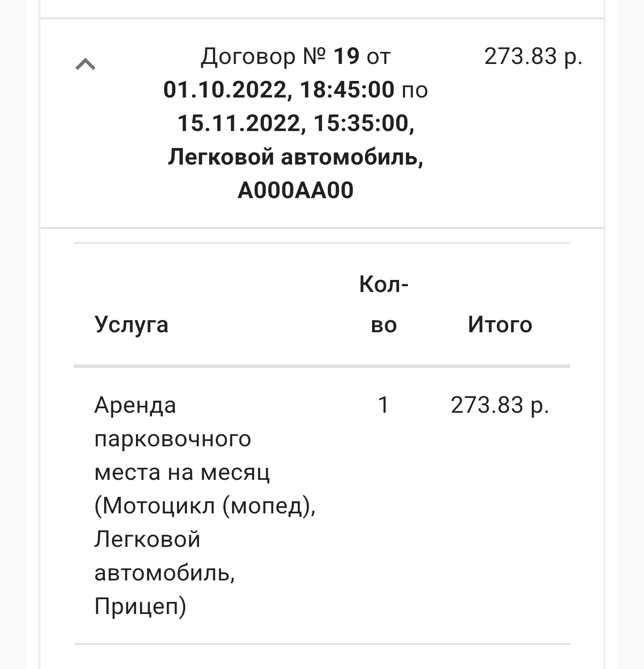Click the 'Кол-во' column header
Viewport: 644px width, 669px height.
click(x=384, y=304)
